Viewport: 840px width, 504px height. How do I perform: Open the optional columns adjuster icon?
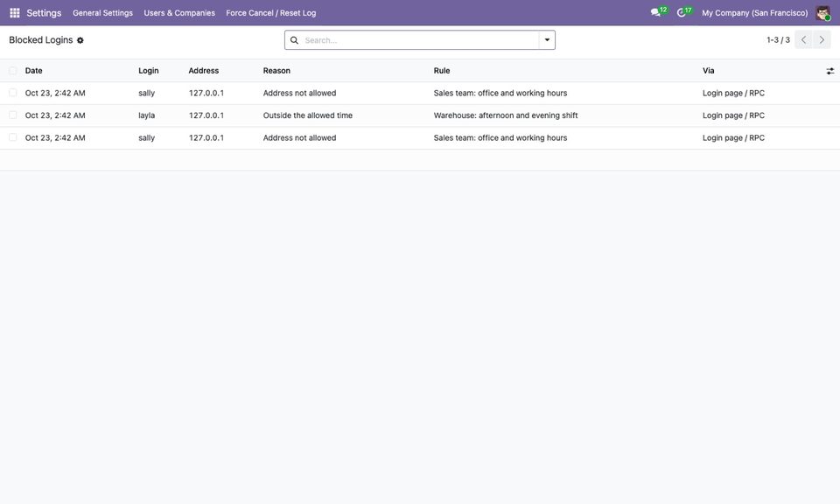[x=829, y=71]
